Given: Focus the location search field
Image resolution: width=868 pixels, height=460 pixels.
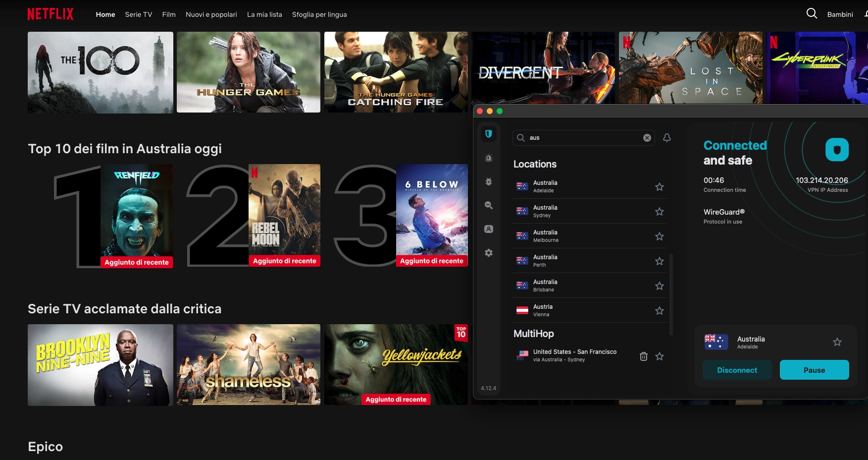Looking at the screenshot, I should 583,138.
